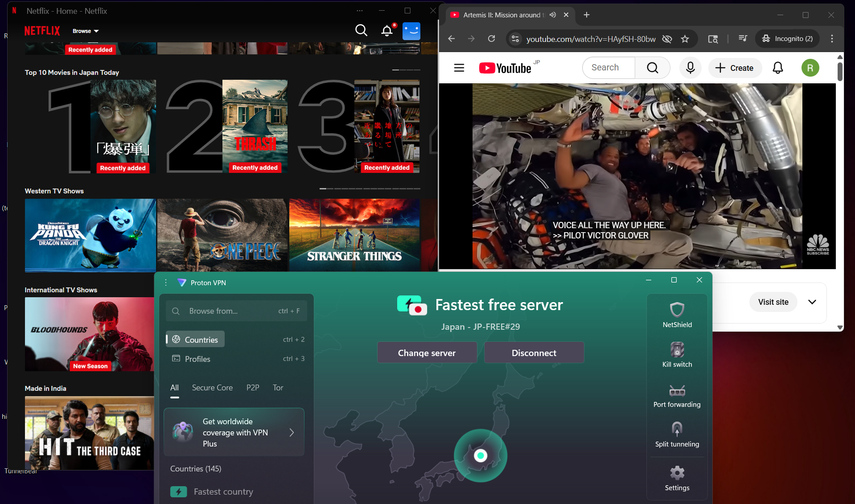Open HIT The Third Case thumbnail

click(90, 433)
